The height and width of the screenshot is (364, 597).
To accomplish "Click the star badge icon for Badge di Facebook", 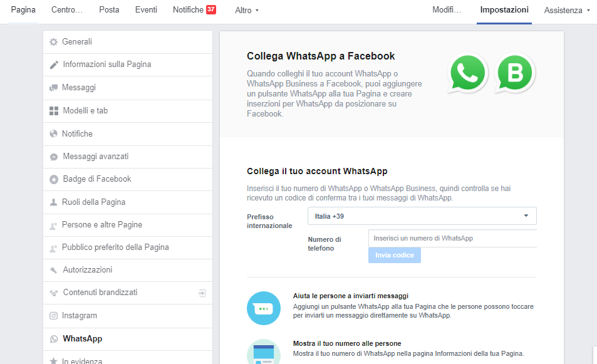I will tap(54, 179).
